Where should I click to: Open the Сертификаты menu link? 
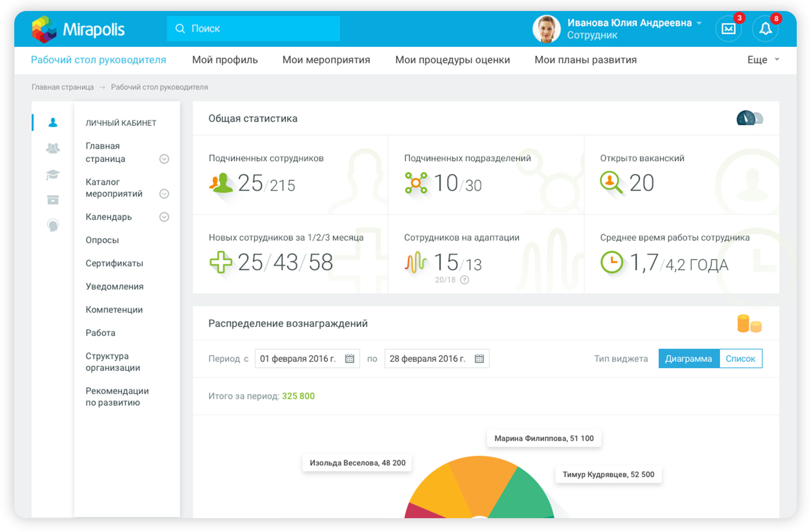(x=114, y=263)
